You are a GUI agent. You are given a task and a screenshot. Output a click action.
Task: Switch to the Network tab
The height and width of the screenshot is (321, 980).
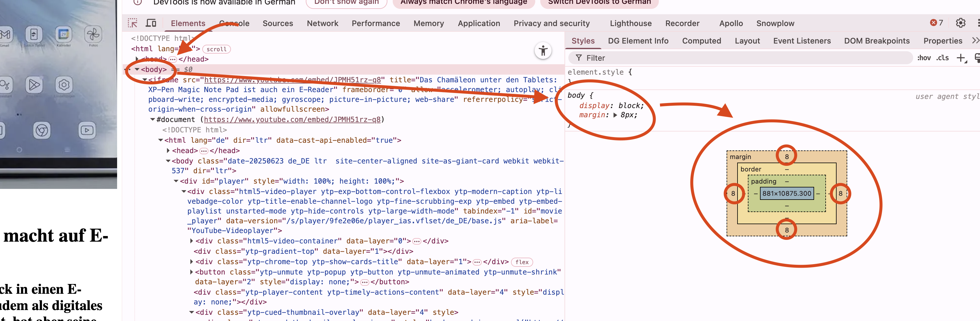click(322, 23)
